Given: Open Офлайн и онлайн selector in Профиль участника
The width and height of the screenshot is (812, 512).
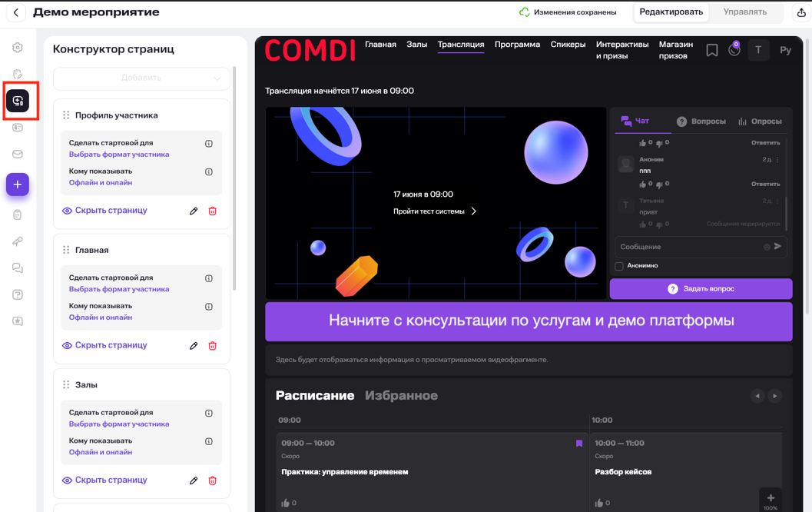Looking at the screenshot, I should pos(101,182).
